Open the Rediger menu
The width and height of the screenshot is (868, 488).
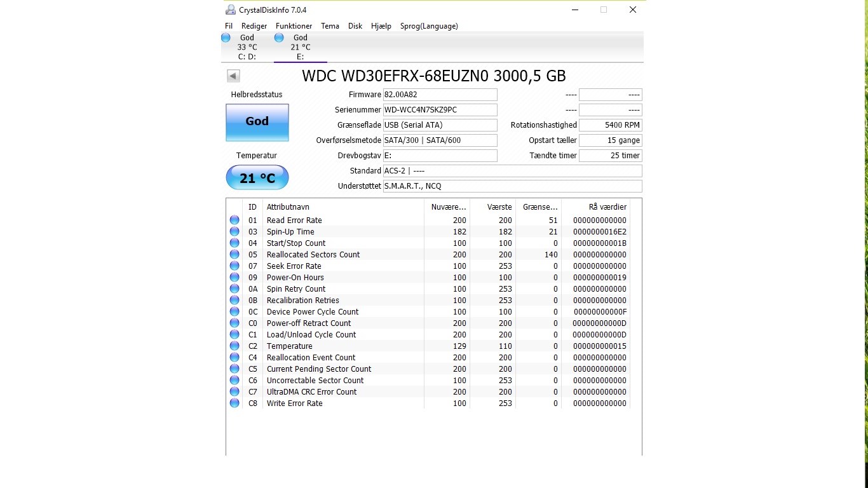pos(254,26)
